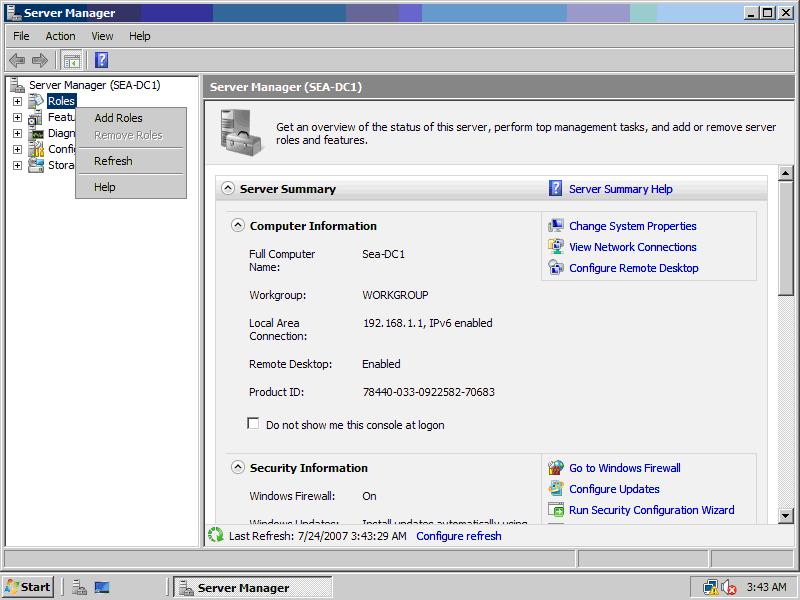Expand the Roles tree node
The width and height of the screenshot is (800, 600).
(17, 101)
